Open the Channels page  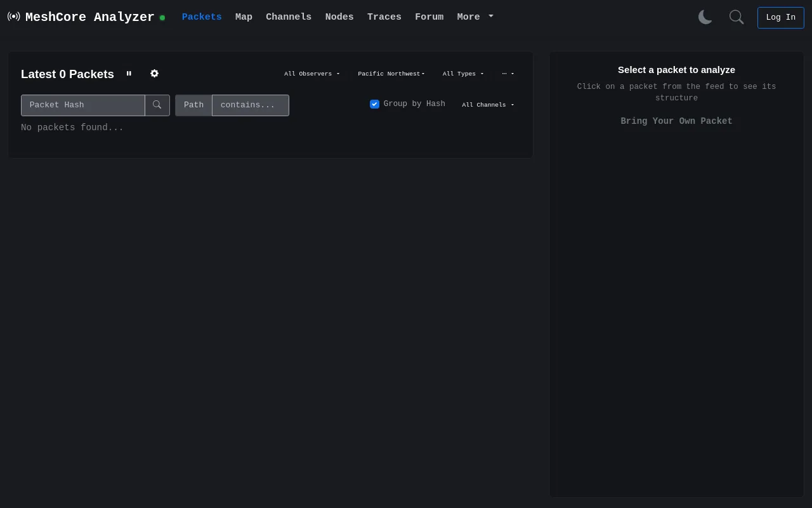click(289, 17)
